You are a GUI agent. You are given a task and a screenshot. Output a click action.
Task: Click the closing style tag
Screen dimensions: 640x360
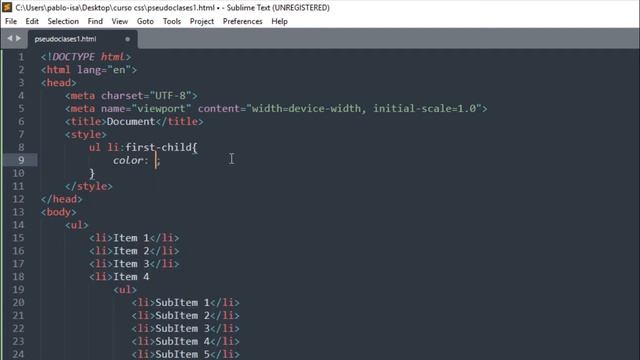[89, 186]
